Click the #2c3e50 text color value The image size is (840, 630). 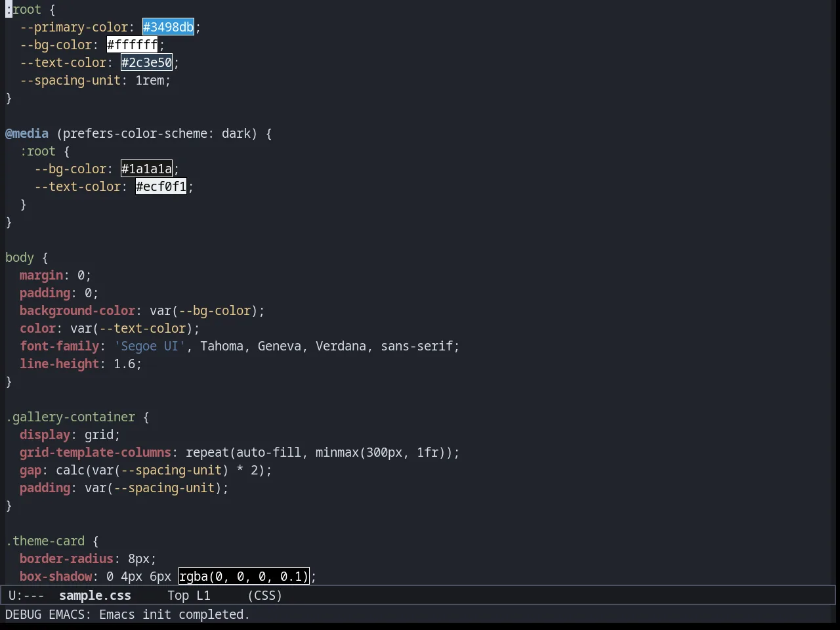(x=146, y=62)
